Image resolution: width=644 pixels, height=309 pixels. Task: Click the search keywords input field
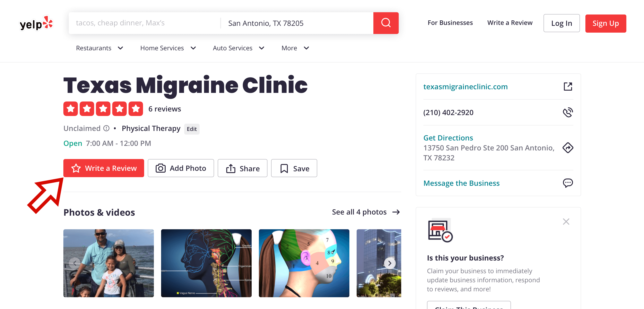coord(145,23)
